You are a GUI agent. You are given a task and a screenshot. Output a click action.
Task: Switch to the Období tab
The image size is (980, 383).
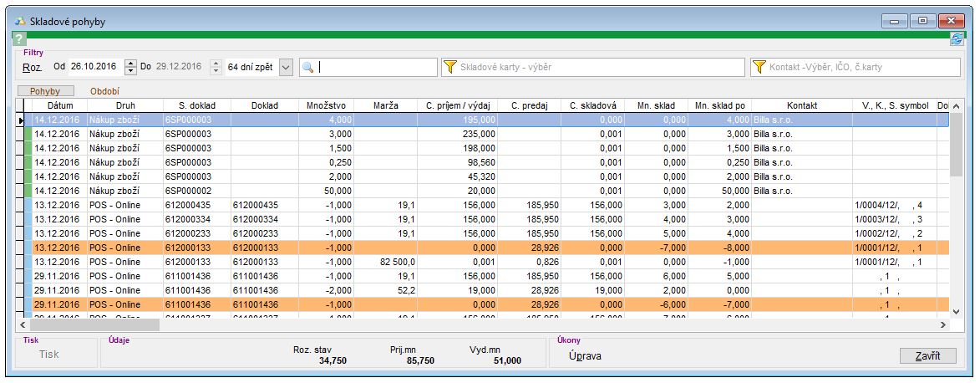click(x=104, y=90)
